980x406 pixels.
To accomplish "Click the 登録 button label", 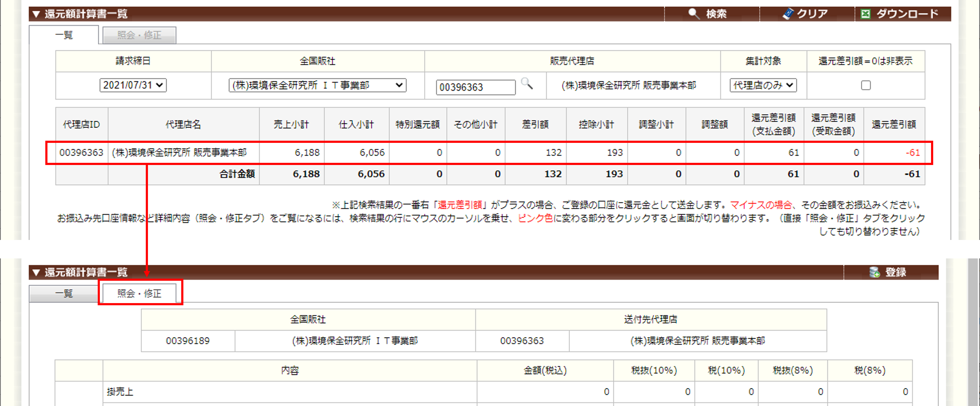I will click(x=896, y=272).
